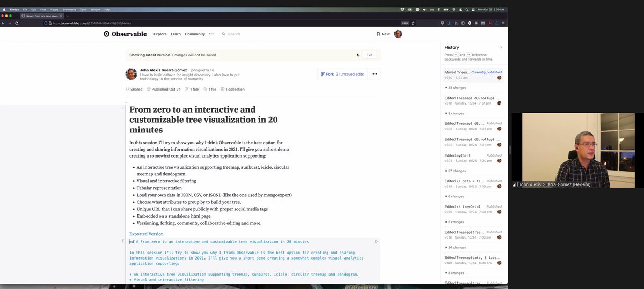Open the Learn page
Image resolution: width=644 pixels, height=289 pixels.
tap(175, 34)
